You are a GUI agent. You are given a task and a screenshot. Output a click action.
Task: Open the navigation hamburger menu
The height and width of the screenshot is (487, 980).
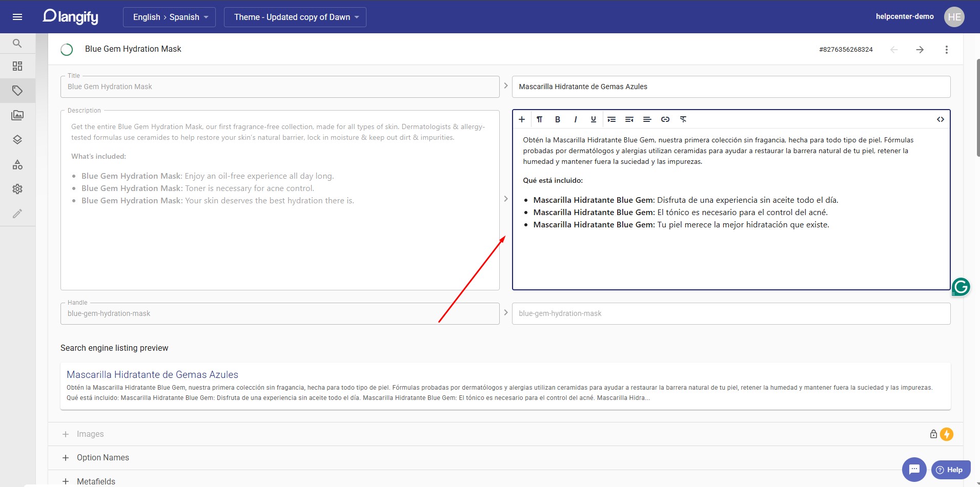coord(17,16)
